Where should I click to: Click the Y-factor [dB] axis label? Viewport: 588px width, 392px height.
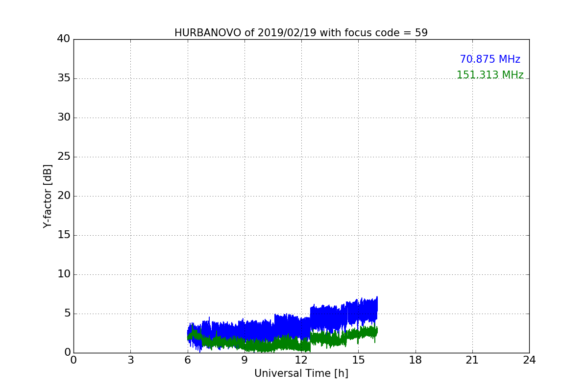click(48, 196)
